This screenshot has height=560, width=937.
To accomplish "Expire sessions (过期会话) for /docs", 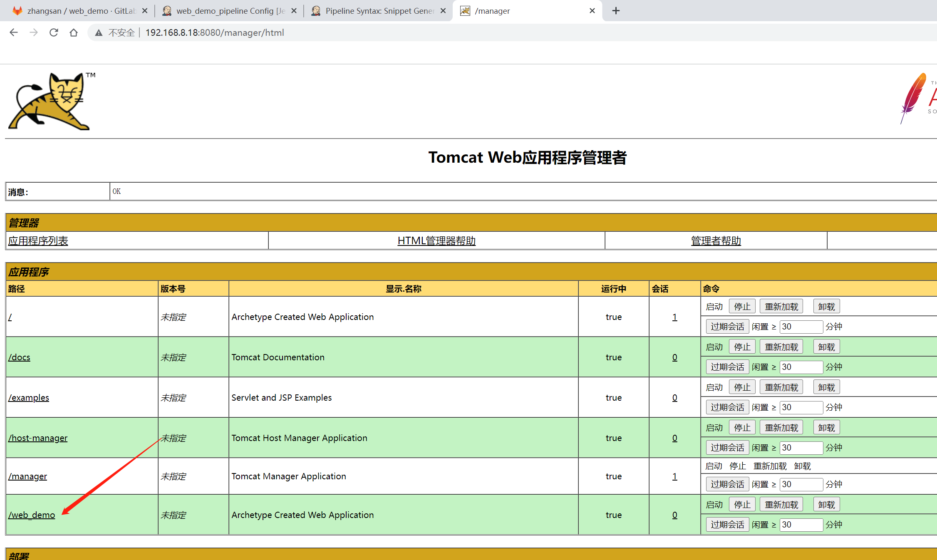I will pos(727,367).
